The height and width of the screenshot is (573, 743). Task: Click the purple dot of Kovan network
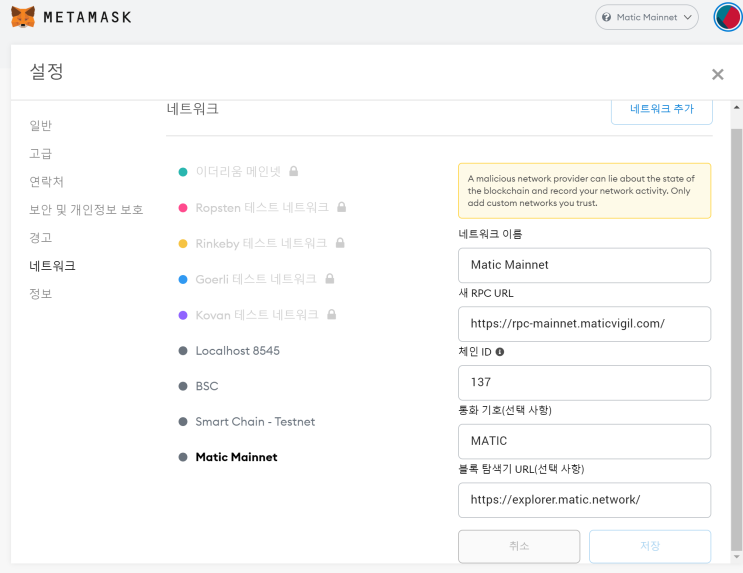pyautogui.click(x=183, y=315)
